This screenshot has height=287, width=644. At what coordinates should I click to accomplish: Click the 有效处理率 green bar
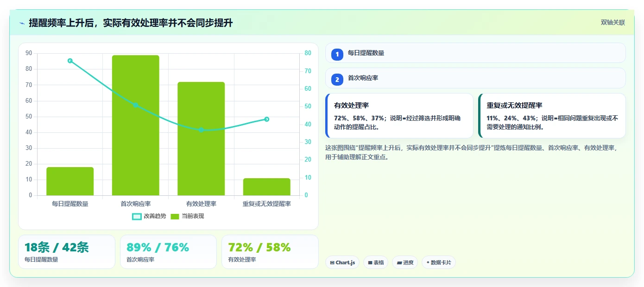pos(201,138)
